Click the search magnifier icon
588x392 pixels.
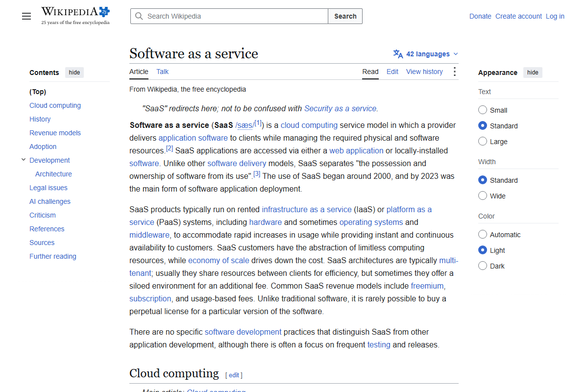pos(139,16)
